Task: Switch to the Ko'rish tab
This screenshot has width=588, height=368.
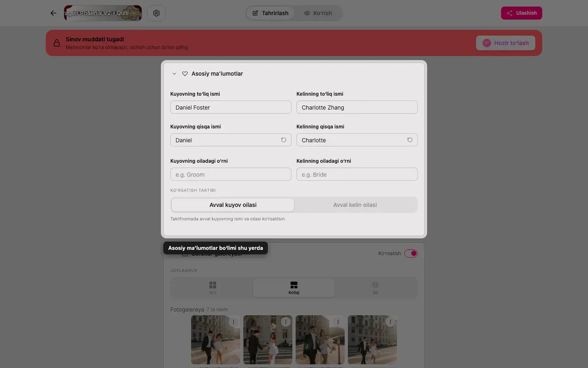Action: (318, 13)
